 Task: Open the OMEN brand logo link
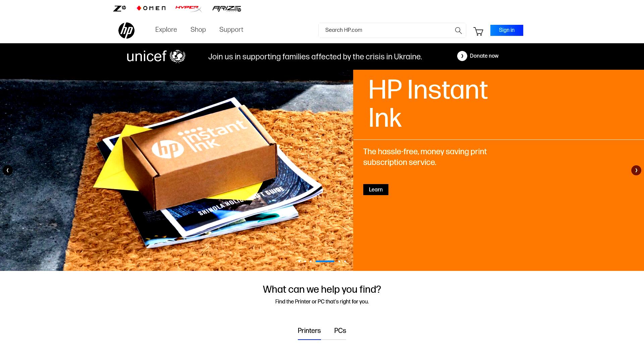(151, 8)
